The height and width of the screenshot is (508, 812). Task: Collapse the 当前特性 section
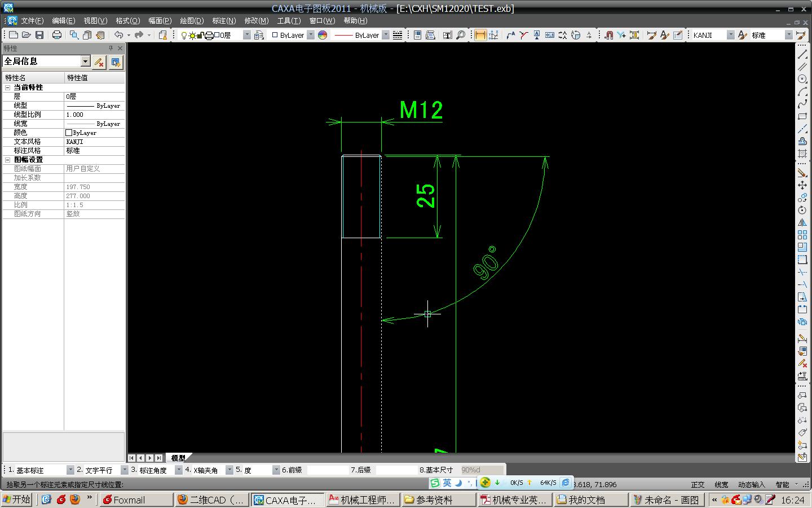point(8,87)
